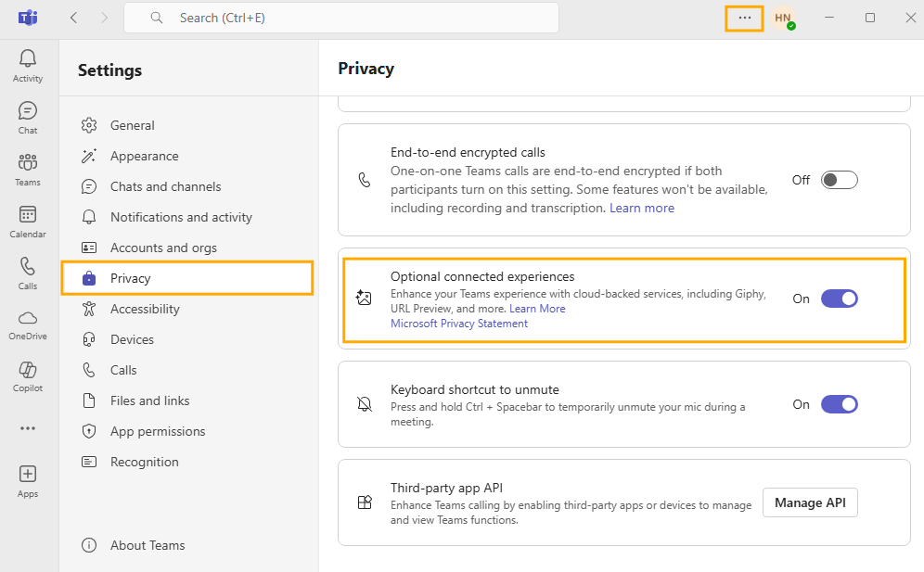
Task: Open the Apps store icon
Action: tap(28, 480)
